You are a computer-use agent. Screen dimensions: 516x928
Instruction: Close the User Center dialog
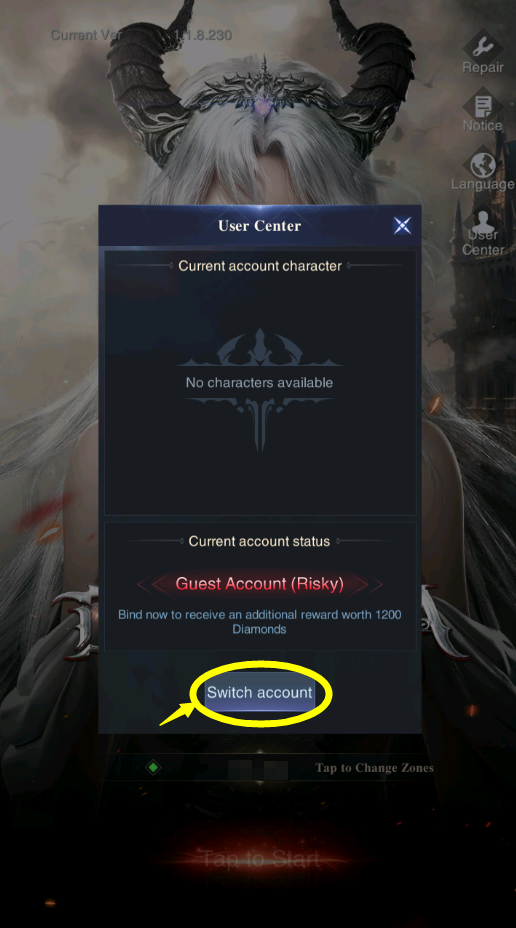tap(402, 225)
